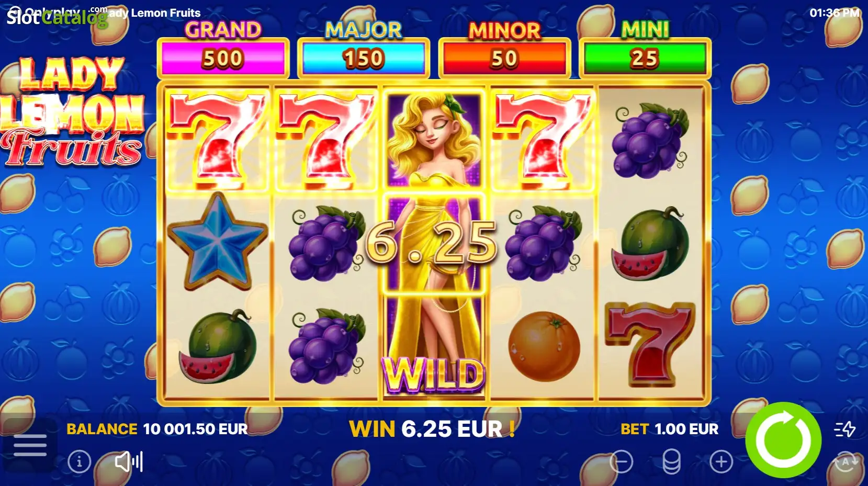Increase the bet with plus button
868x486 pixels.
[721, 462]
